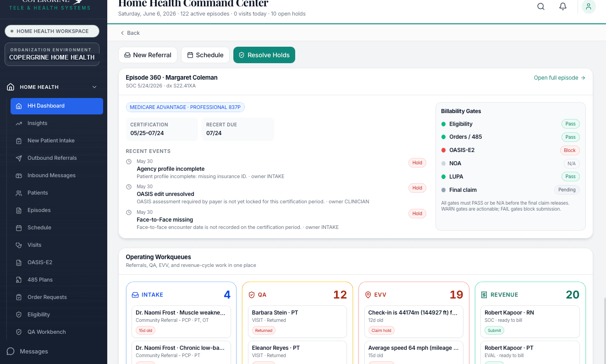
Task: Click the Inbound Messages inbox icon
Action: click(x=19, y=175)
